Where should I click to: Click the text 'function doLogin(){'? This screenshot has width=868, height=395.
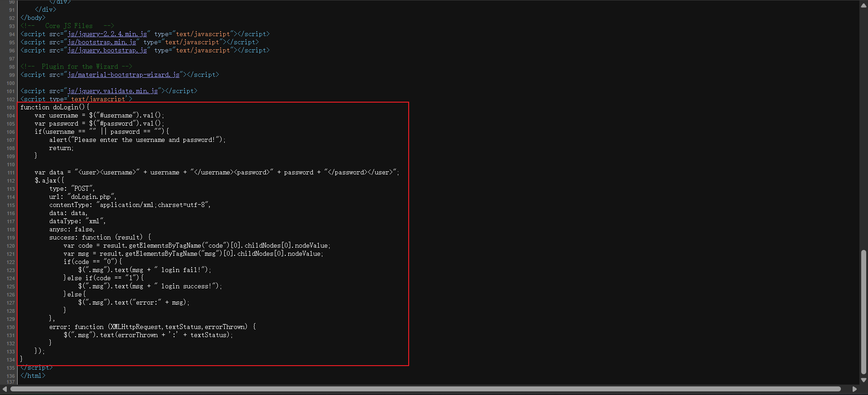point(55,107)
